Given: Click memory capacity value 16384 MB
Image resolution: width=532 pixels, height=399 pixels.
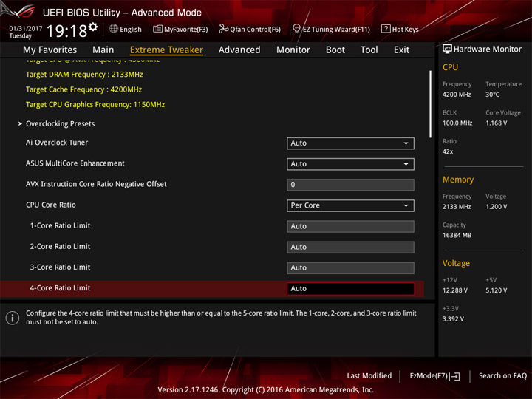Looking at the screenshot, I should 457,236.
